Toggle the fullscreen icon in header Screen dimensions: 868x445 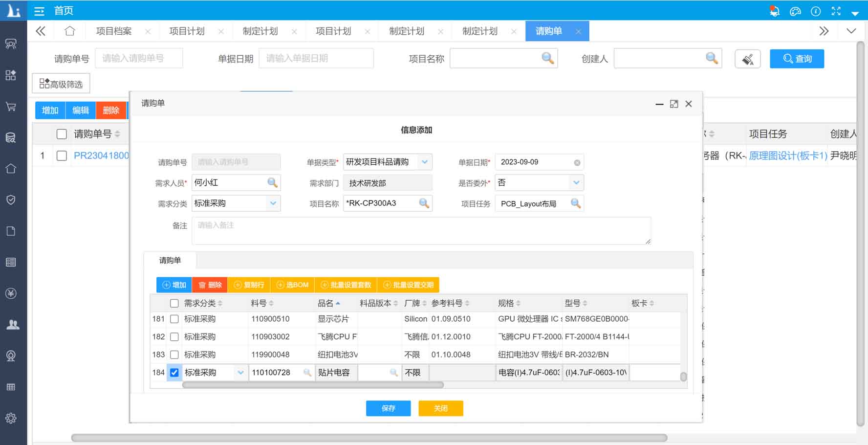coord(836,11)
